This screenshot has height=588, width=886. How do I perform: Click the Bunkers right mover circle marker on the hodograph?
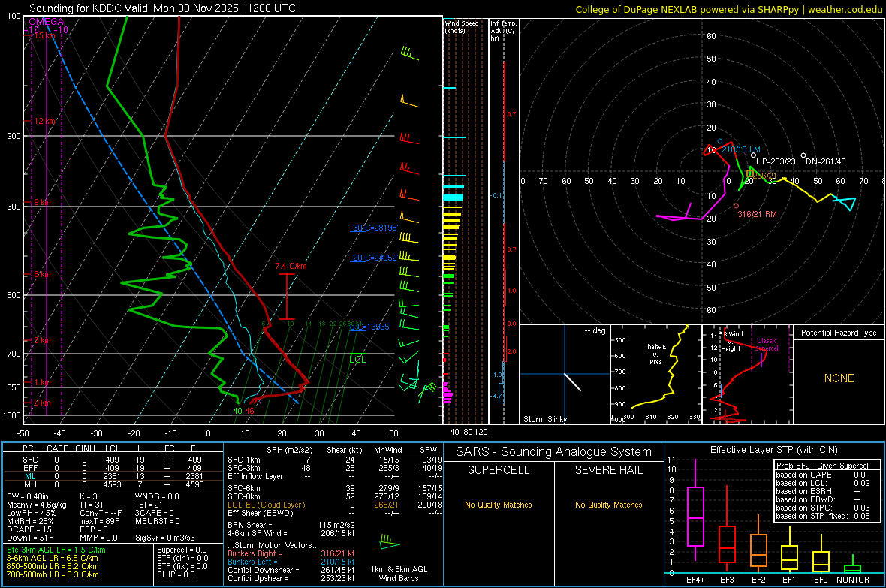737,206
